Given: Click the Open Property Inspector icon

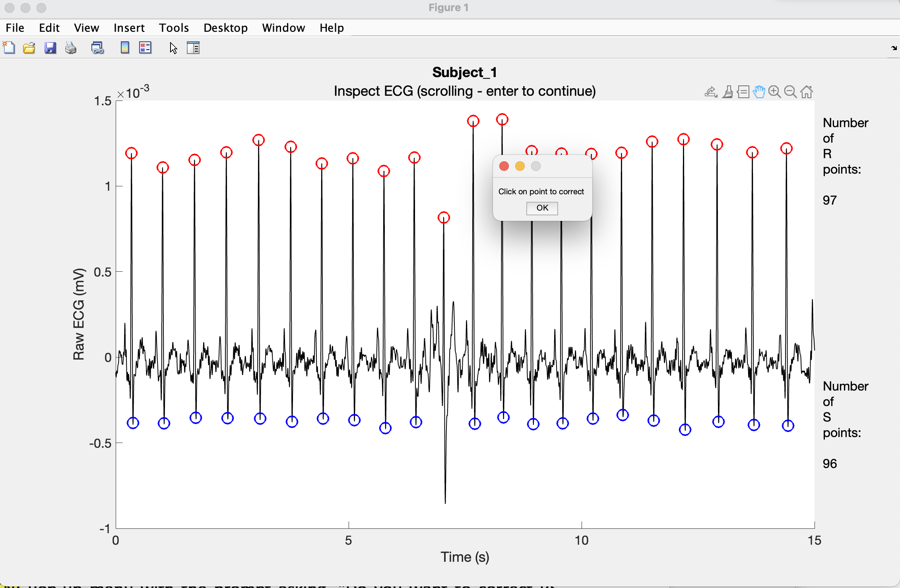Looking at the screenshot, I should [193, 48].
